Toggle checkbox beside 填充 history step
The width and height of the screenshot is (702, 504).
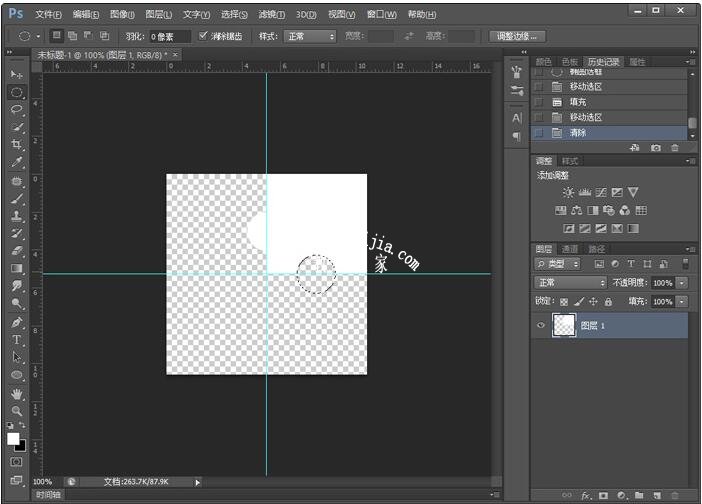539,102
